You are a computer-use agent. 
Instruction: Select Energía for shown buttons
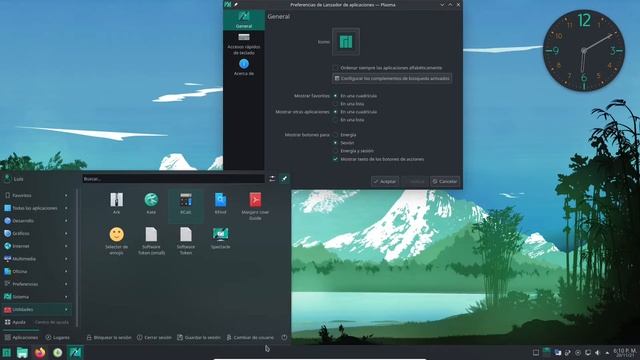(344, 135)
